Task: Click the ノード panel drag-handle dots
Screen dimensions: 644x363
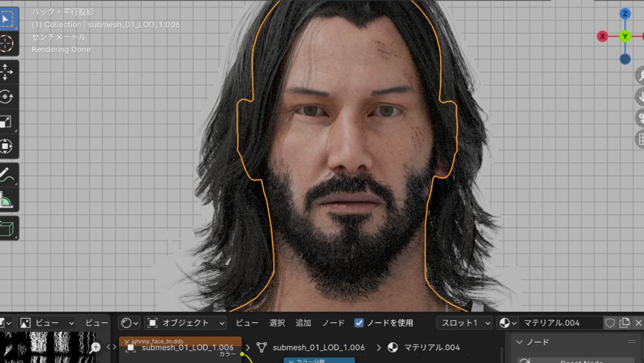Action: coord(632,342)
